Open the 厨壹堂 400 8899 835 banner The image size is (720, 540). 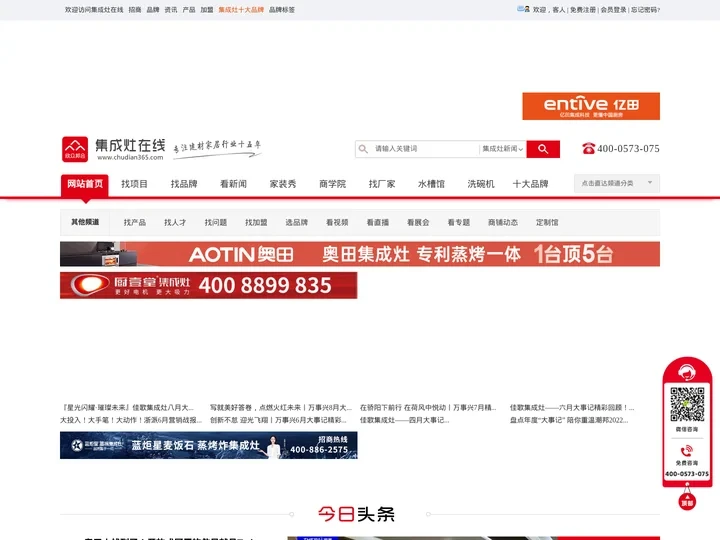(x=208, y=285)
